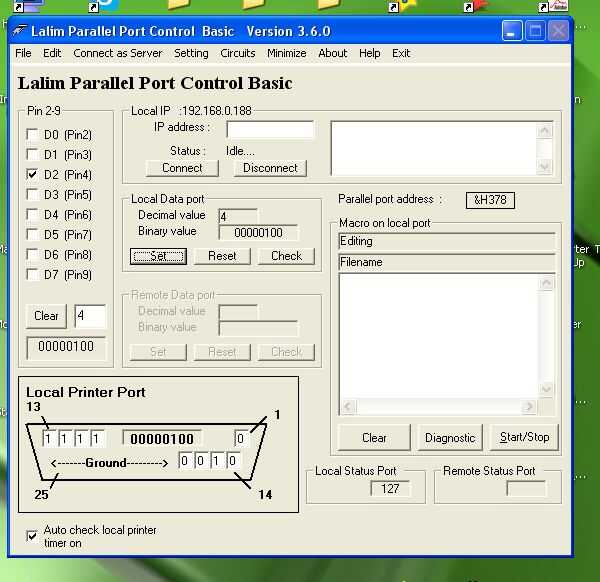The height and width of the screenshot is (582, 600).
Task: Click the Start/Stop macro button
Action: click(524, 437)
